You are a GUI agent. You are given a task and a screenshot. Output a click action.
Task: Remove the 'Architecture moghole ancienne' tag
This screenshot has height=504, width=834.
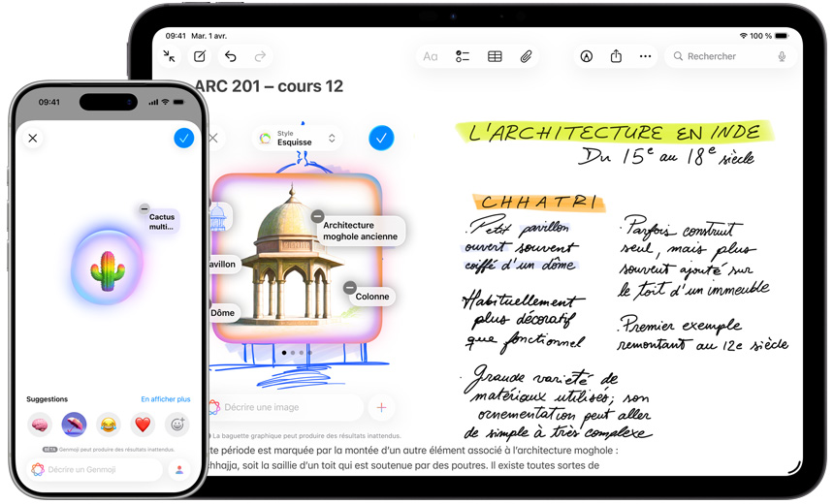point(318,216)
